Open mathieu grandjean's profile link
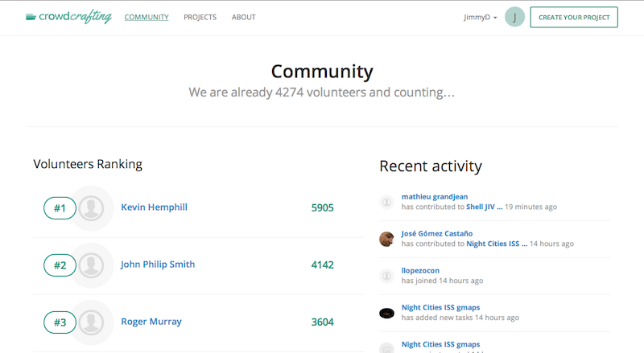This screenshot has height=353, width=644. tap(435, 197)
